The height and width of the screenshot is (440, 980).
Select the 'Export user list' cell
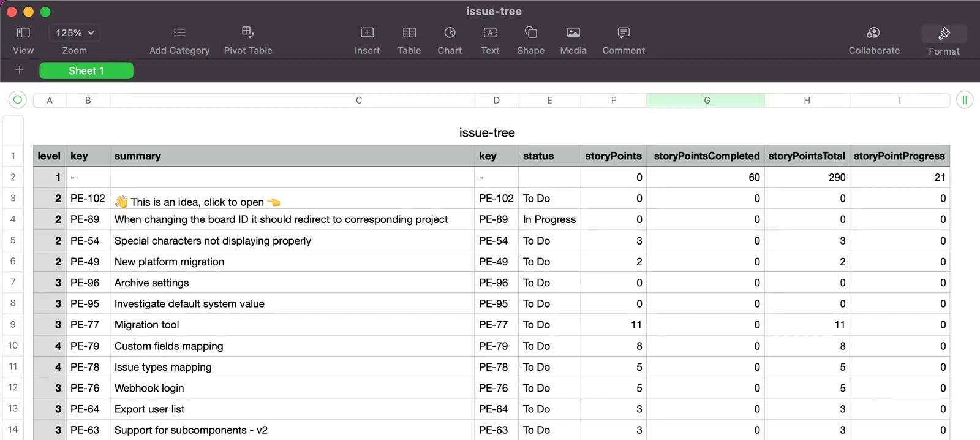[x=292, y=409]
